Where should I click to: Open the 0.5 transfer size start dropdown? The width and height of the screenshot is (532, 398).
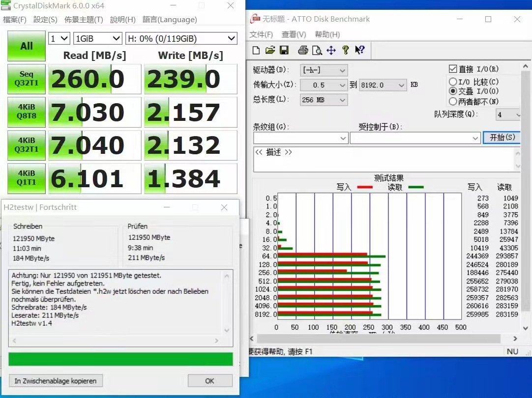324,85
